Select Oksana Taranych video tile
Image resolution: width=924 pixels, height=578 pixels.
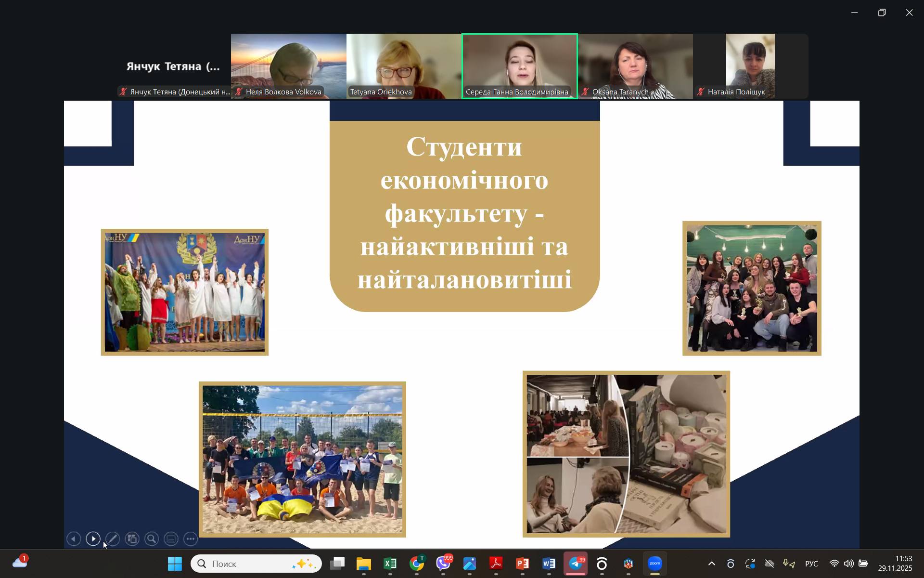click(635, 66)
